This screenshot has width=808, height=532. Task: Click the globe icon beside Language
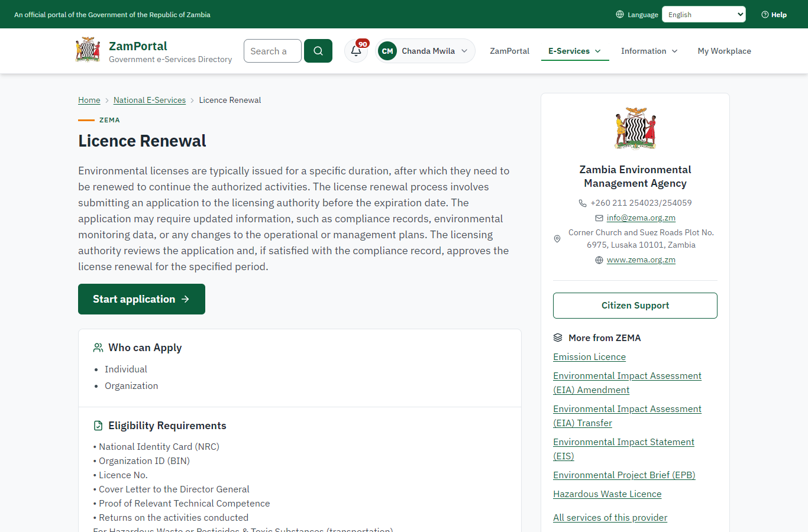(620, 14)
